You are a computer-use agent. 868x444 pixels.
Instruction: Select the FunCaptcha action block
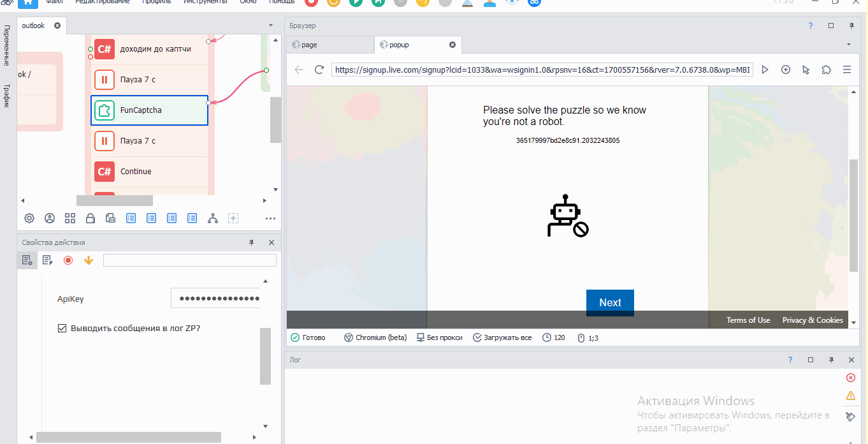pos(150,110)
